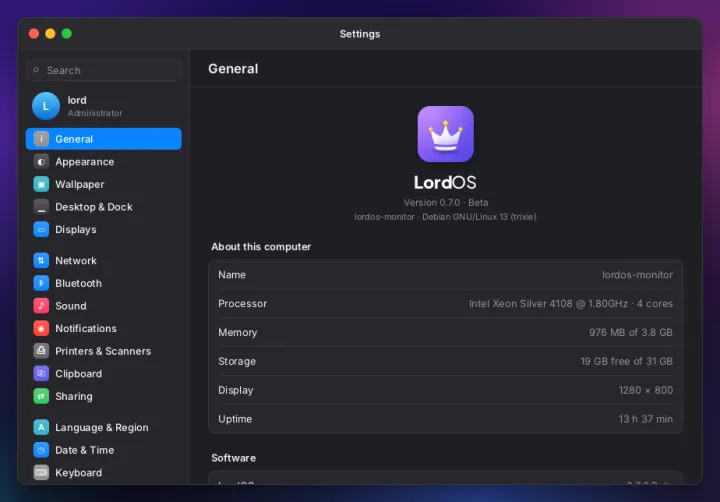Select Network in the sidebar
Viewport: 720px width, 502px height.
point(104,260)
